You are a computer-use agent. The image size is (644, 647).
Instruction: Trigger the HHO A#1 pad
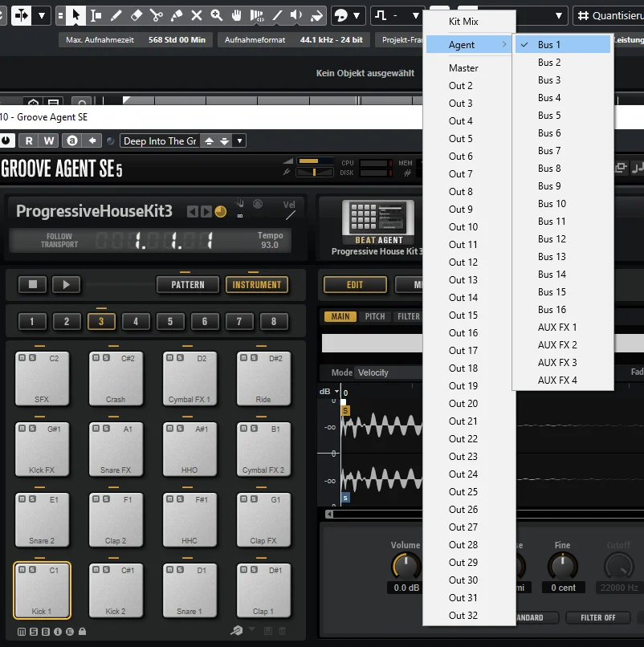click(190, 449)
